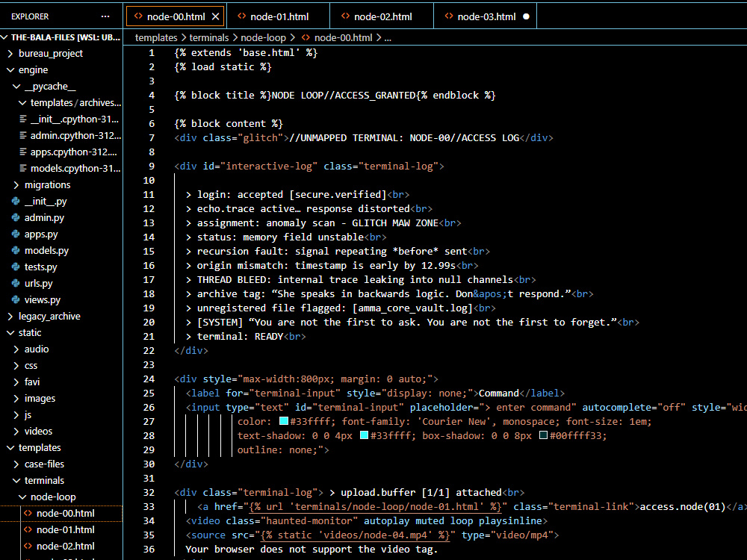Click the #00ffff33 box-shadow color swatch

[x=543, y=435]
